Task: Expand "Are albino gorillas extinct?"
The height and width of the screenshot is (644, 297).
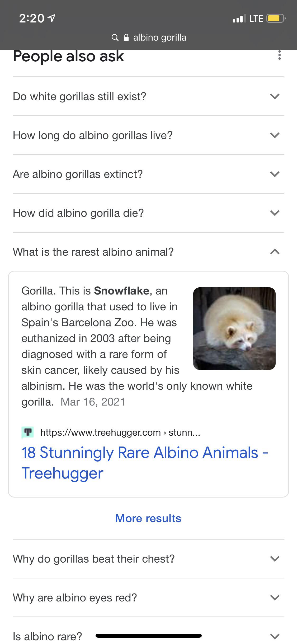Action: click(275, 174)
